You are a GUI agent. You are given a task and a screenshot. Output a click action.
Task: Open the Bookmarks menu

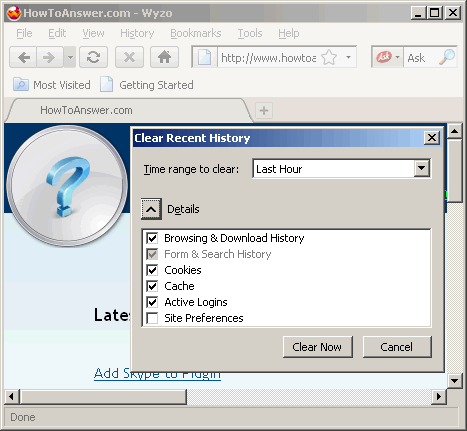196,33
